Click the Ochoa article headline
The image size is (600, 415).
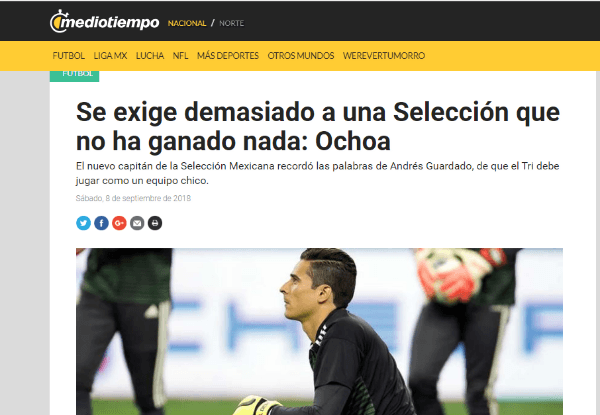click(x=318, y=127)
